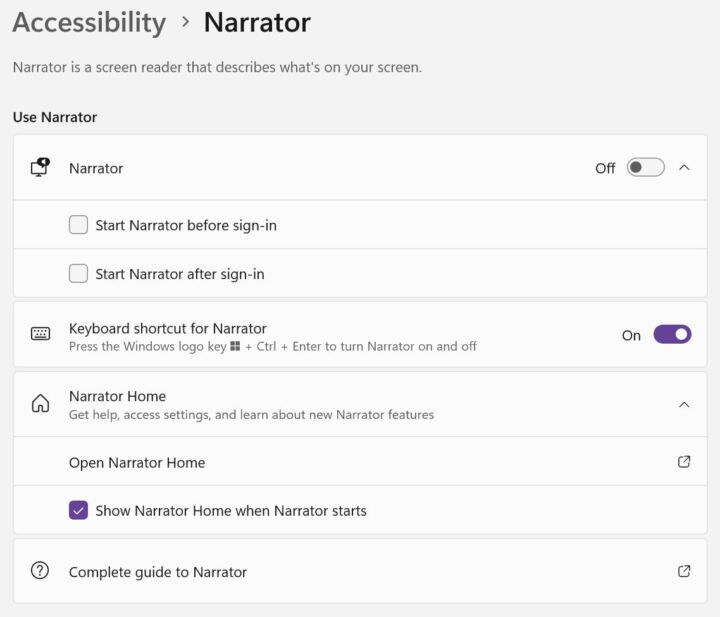Collapse the Narrator Home section chevron
This screenshot has width=720, height=617.
point(684,404)
